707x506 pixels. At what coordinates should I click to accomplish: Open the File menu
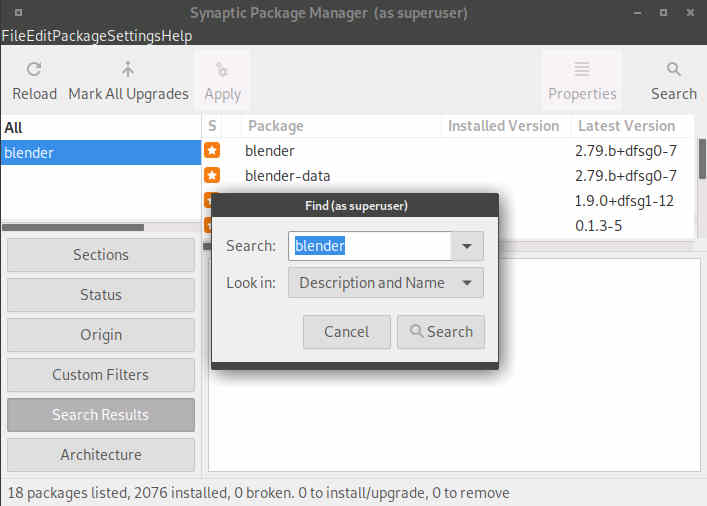(x=14, y=36)
